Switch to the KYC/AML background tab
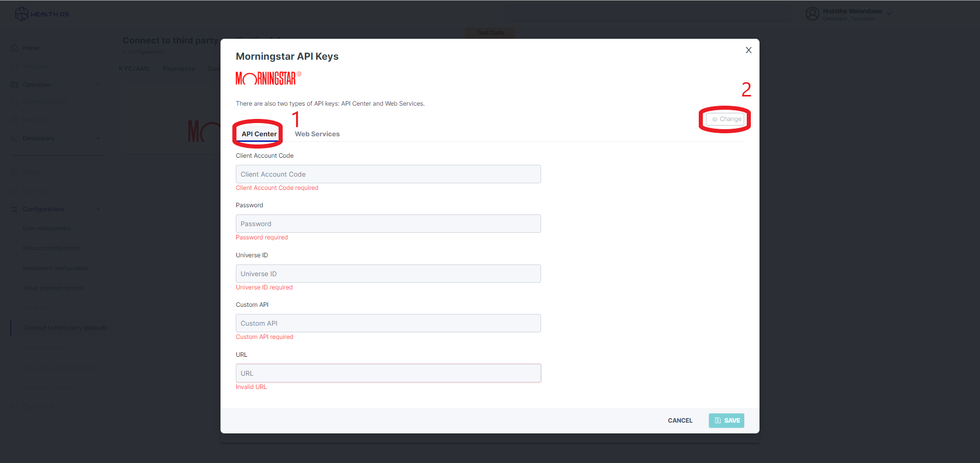This screenshot has height=463, width=980. coord(135,69)
